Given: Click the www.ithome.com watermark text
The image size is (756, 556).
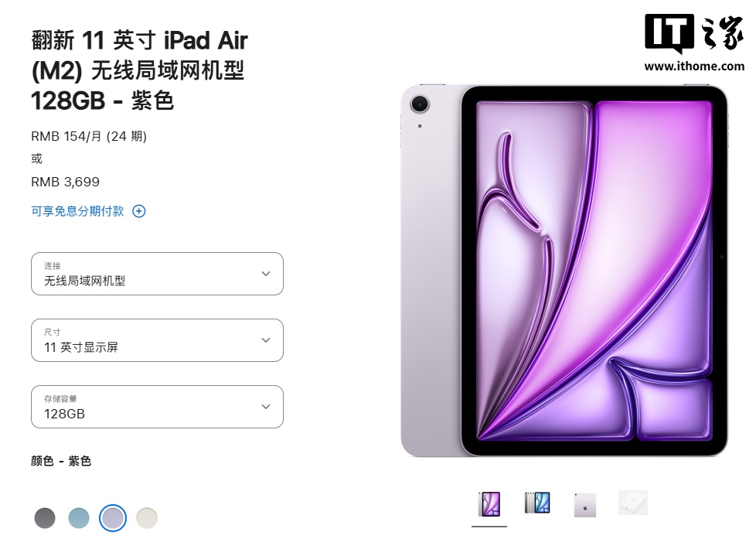Looking at the screenshot, I should pos(694,66).
